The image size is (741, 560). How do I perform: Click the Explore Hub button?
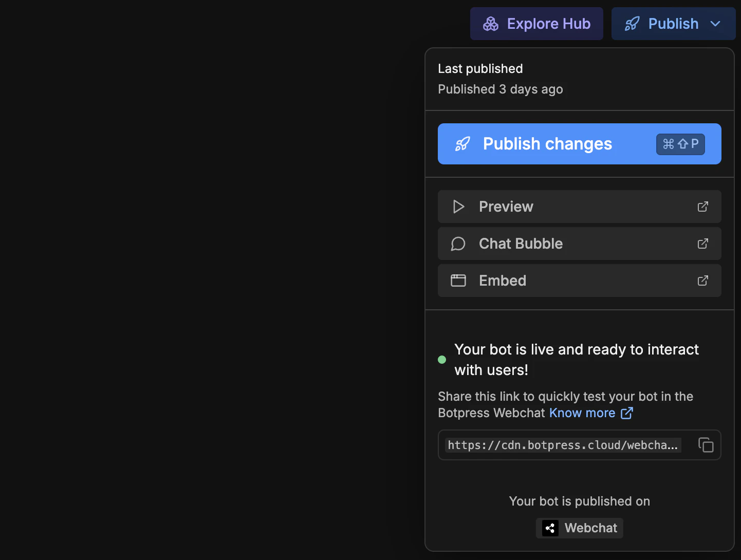click(x=536, y=24)
